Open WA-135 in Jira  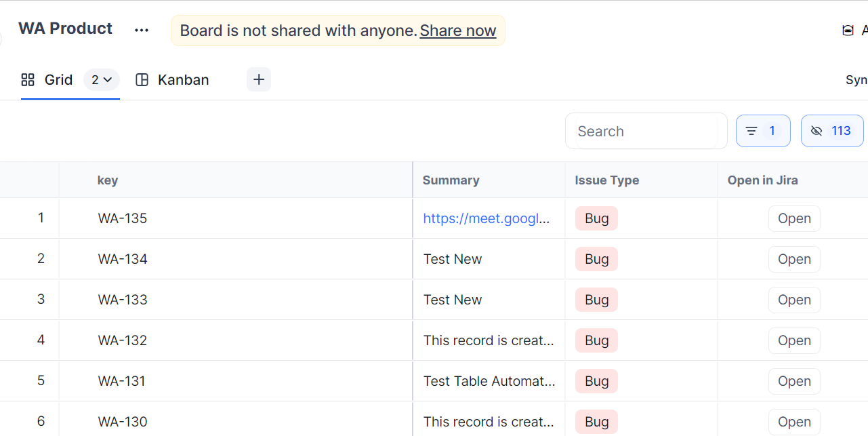[793, 218]
